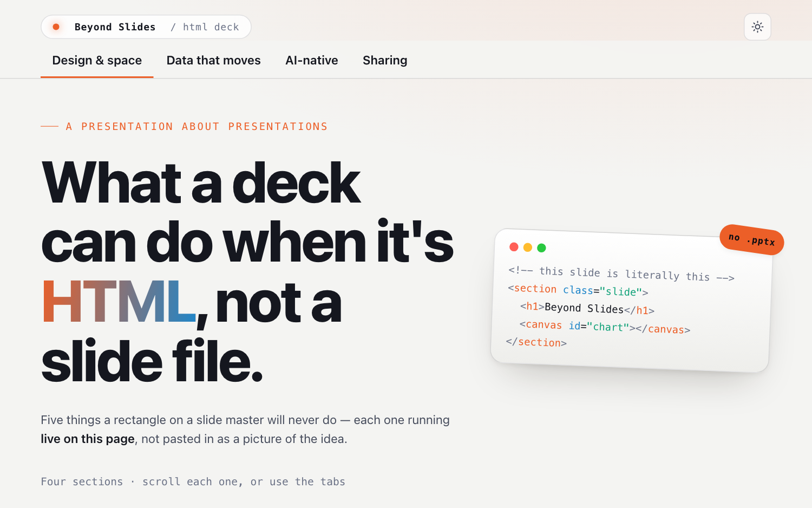Click the 'html deck' label in header
Screen dimensions: 812x508
(211, 27)
